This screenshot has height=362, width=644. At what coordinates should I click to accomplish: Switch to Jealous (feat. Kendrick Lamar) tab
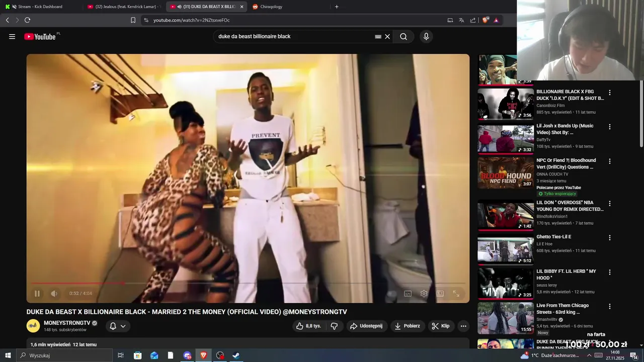click(124, 7)
